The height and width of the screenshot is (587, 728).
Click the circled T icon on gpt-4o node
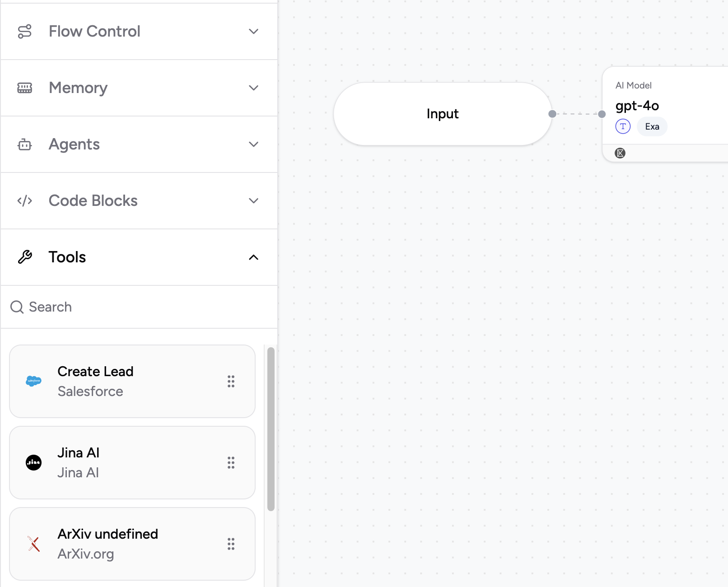click(x=623, y=126)
